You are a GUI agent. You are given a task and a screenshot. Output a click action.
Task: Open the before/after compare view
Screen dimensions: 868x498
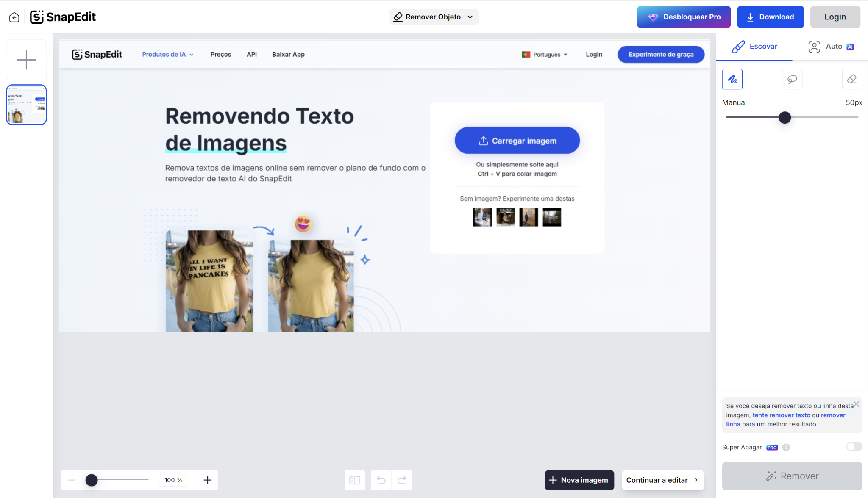pos(354,480)
